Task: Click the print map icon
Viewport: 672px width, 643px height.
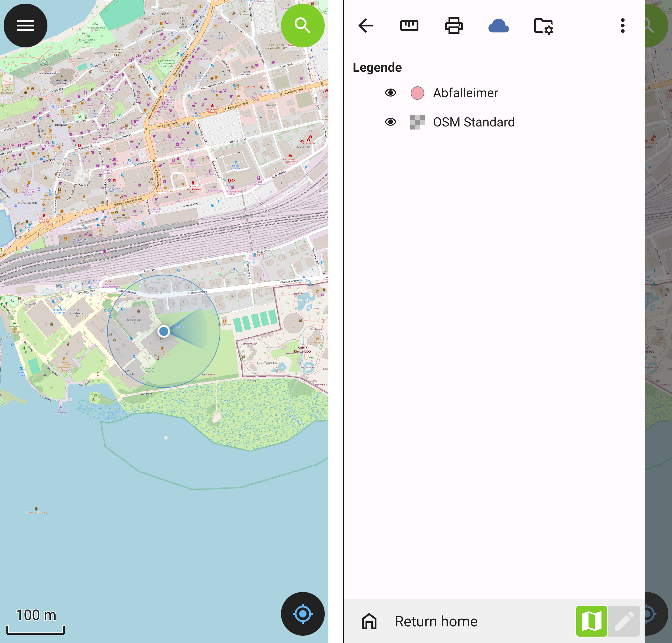Action: (454, 26)
